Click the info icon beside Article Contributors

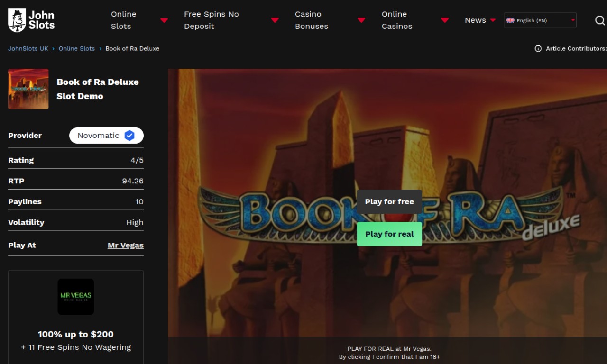pos(538,48)
